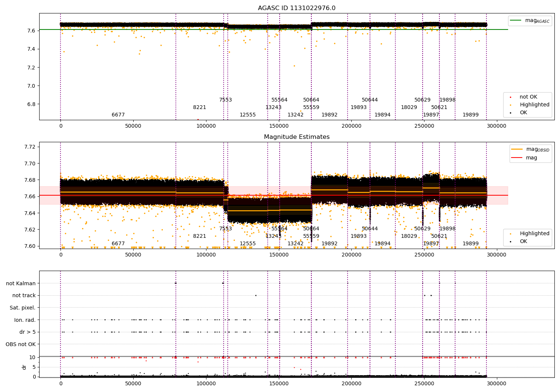Screen dimensions: 560x392
Task: Click the "Sat. pixel." axis label
Action: point(23,308)
